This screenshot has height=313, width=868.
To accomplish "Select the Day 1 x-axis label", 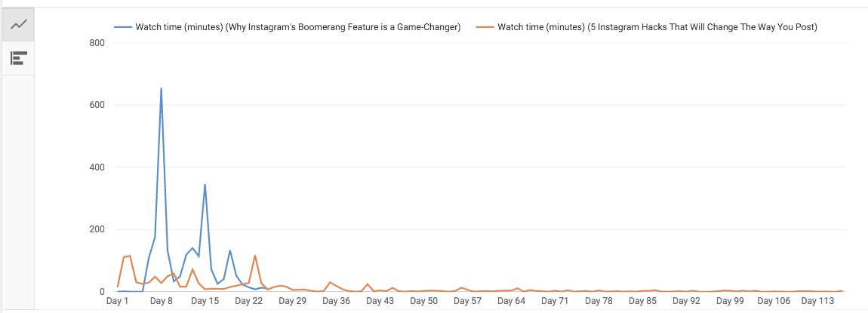I will (x=118, y=301).
